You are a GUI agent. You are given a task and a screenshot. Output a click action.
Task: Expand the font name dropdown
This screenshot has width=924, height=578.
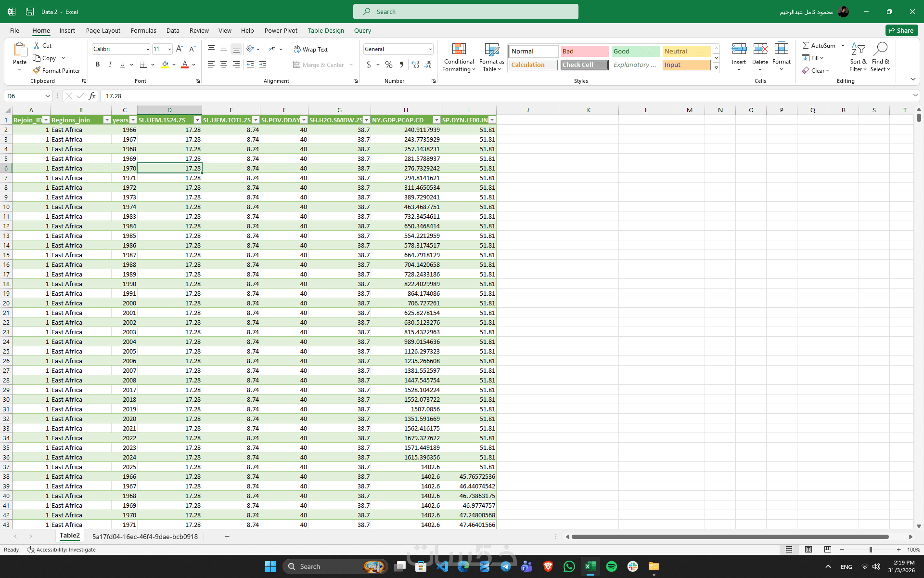point(147,49)
